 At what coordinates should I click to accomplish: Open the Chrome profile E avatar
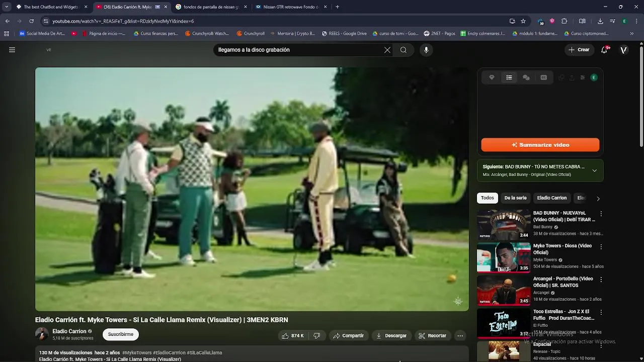tap(624, 21)
